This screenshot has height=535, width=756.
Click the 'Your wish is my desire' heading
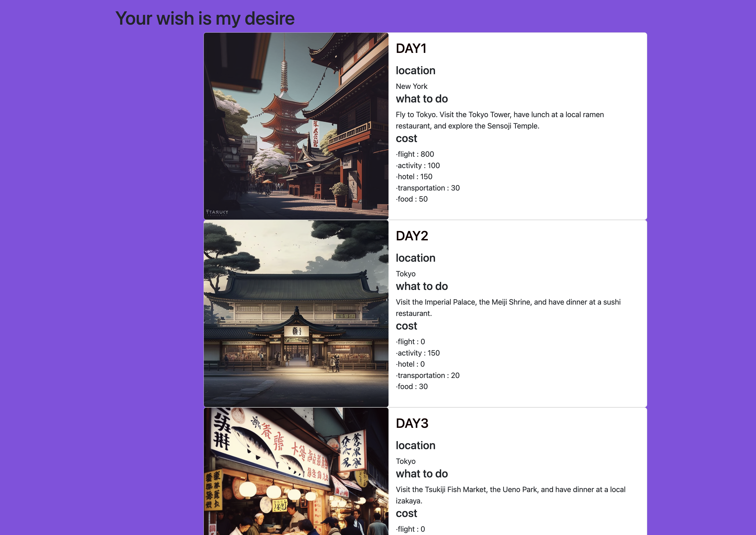tap(205, 19)
